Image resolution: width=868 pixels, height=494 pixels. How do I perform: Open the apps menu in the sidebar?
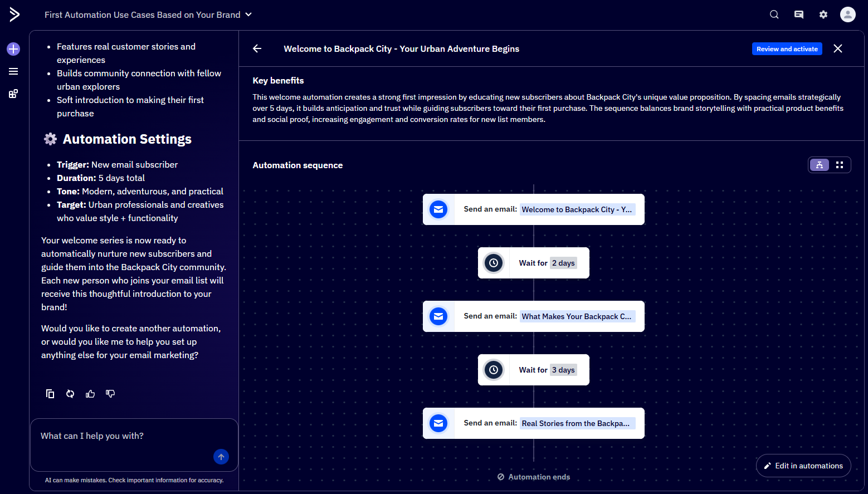[13, 93]
